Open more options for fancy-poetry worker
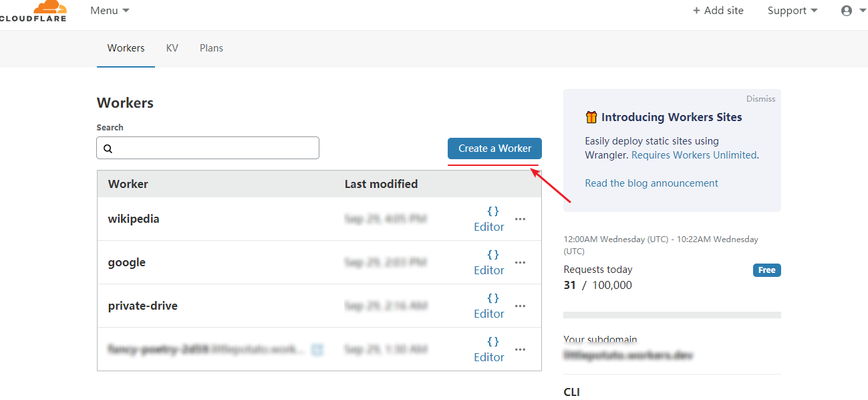Viewport: 868px width, 400px height. pos(521,349)
